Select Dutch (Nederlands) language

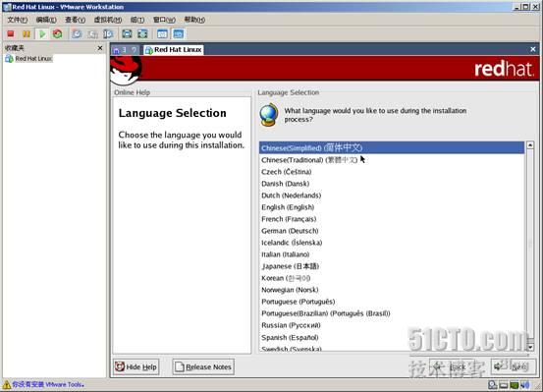pos(392,196)
